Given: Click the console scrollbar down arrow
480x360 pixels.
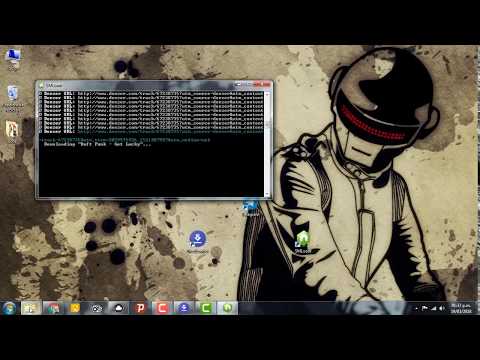Looking at the screenshot, I should point(267,194).
